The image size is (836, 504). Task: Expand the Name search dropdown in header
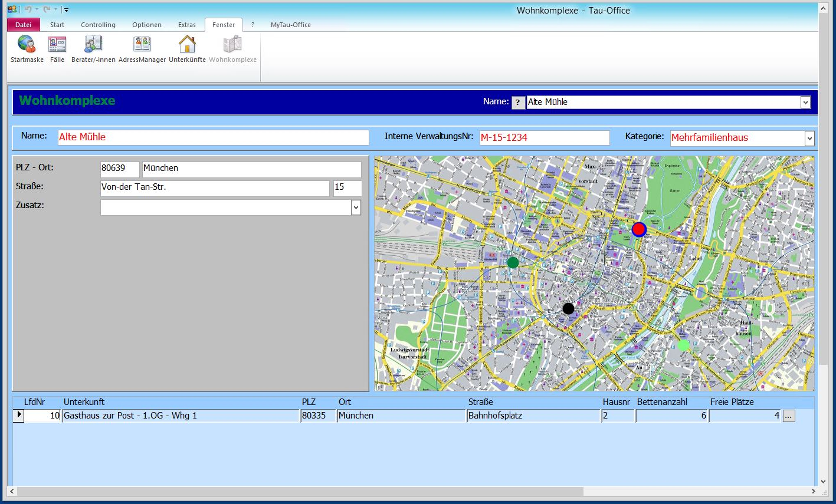click(805, 103)
